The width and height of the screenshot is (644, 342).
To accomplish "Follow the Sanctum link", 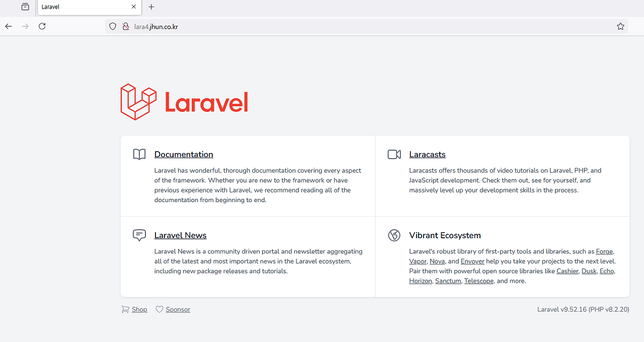I will pos(448,281).
